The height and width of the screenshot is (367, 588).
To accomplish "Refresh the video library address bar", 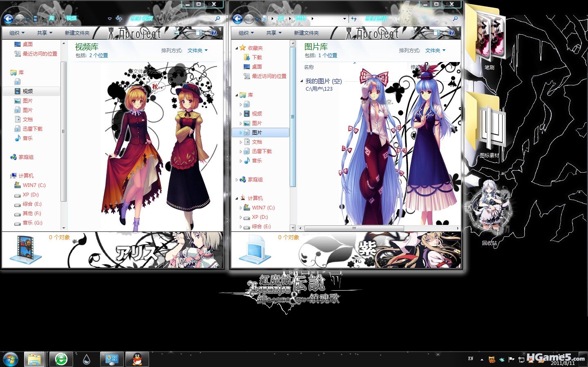I will [x=119, y=19].
